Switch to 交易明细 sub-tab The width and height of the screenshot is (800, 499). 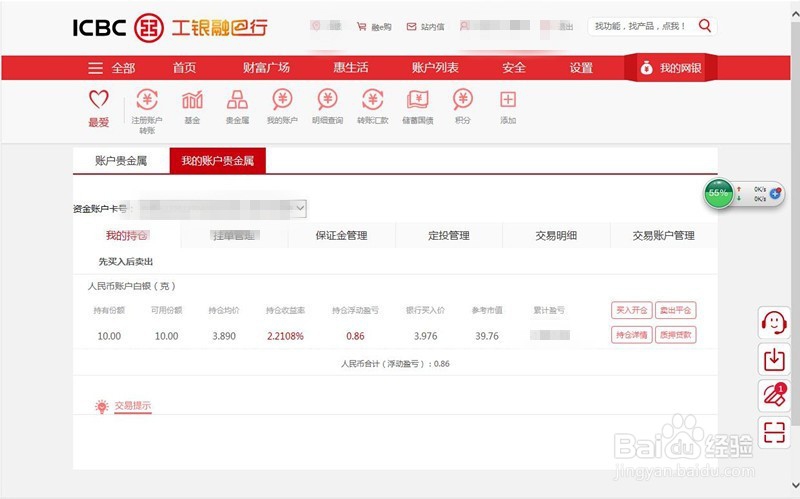pos(556,236)
